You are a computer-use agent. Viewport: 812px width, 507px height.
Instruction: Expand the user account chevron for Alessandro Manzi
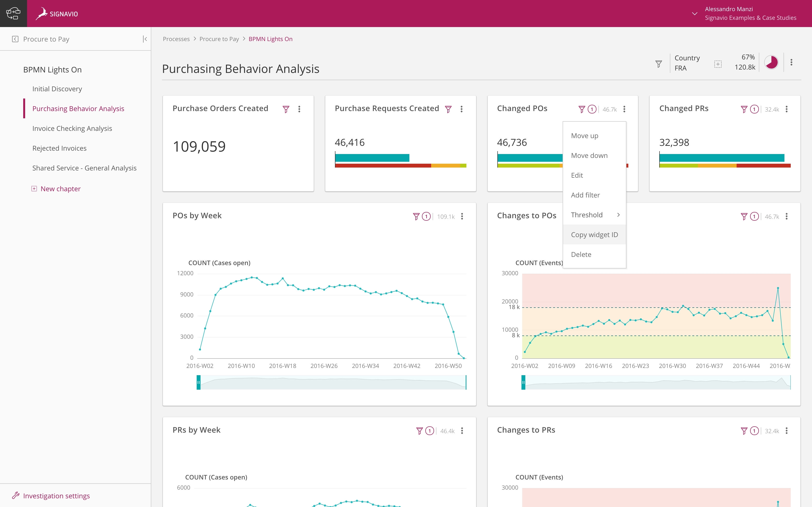[x=694, y=14]
